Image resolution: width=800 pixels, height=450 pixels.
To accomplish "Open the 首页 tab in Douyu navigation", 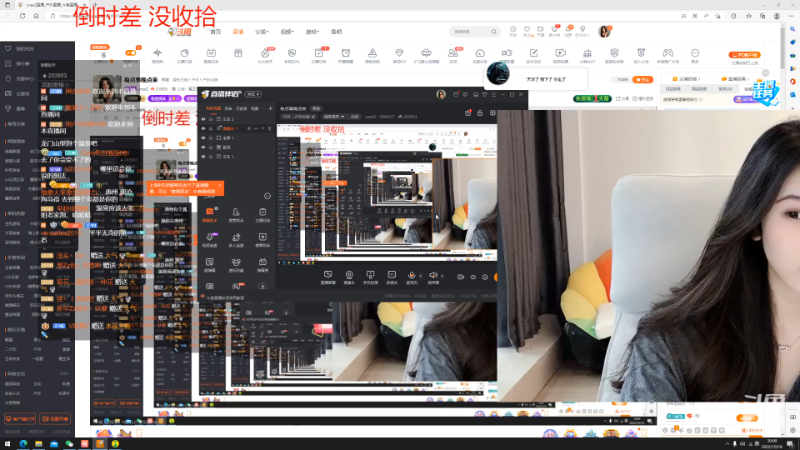I will 215,32.
